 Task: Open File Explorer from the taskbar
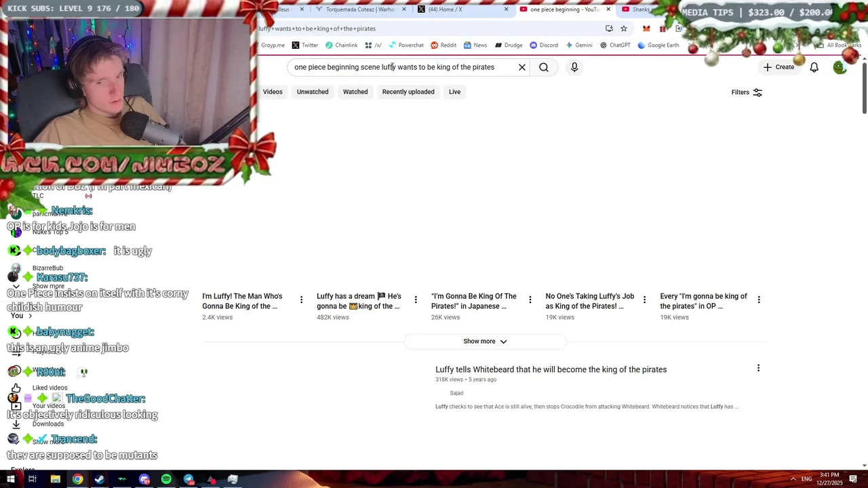pyautogui.click(x=55, y=479)
